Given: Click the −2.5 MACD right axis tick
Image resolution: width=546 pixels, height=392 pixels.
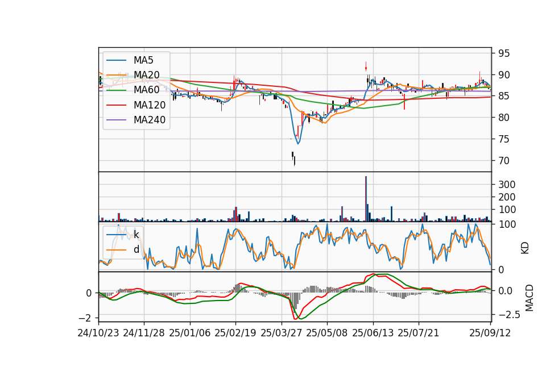Looking at the screenshot, I should click(x=509, y=315).
